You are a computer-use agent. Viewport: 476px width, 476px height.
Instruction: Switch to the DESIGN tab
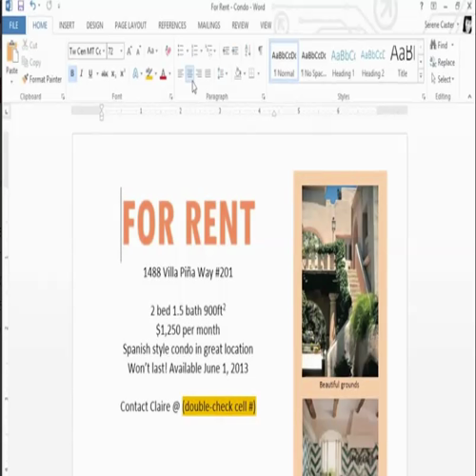[x=94, y=25]
